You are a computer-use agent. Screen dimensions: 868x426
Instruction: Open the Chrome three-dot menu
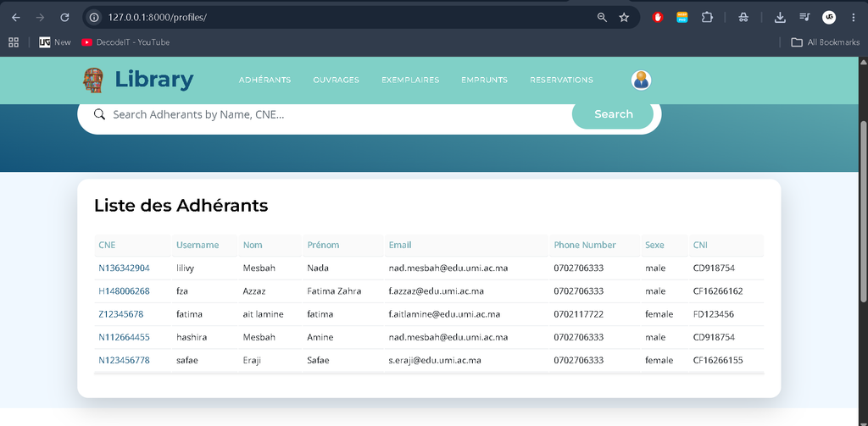[853, 18]
